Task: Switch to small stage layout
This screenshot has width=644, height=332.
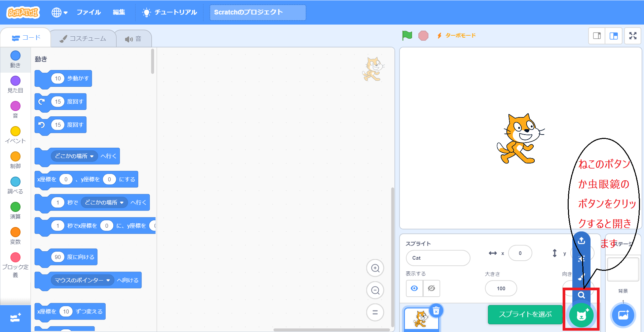Action: 597,36
